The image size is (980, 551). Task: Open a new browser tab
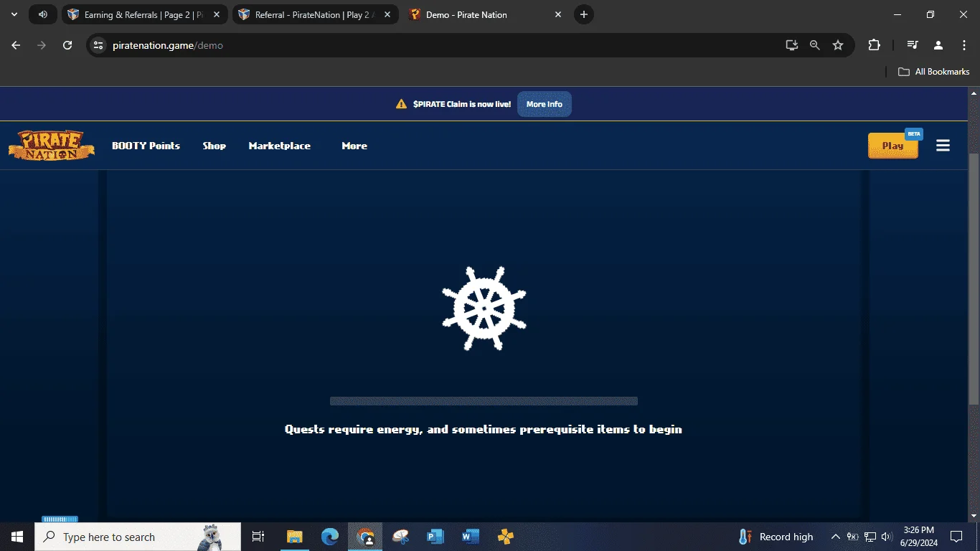click(x=584, y=14)
